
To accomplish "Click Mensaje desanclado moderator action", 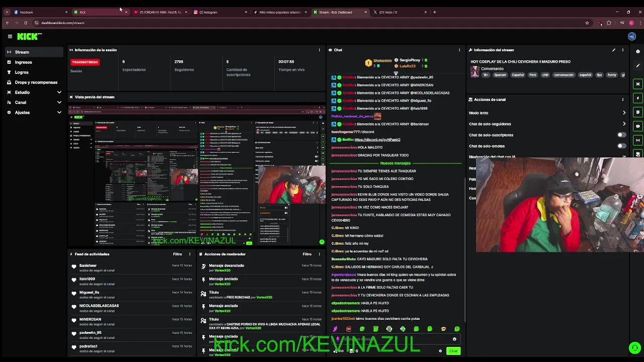I will coord(226,265).
